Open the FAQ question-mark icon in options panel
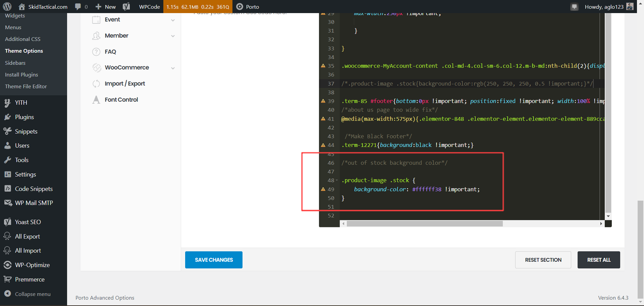The height and width of the screenshot is (306, 644). pos(96,52)
